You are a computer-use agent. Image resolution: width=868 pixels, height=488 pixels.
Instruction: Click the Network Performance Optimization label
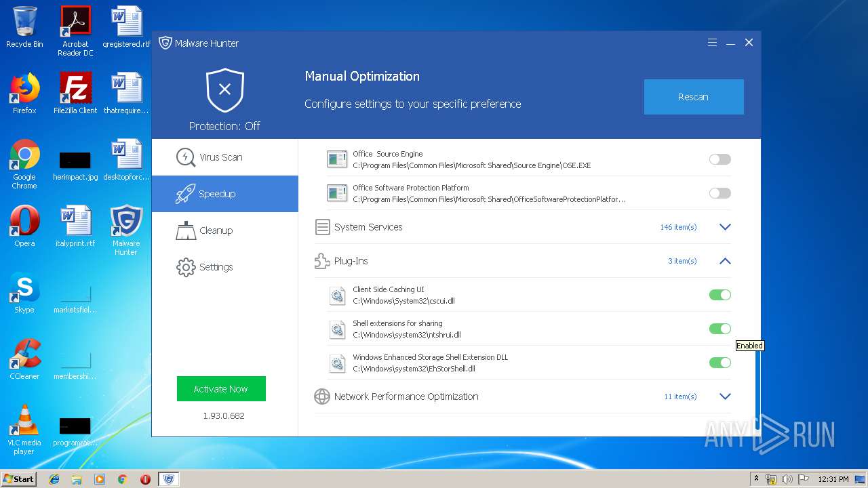406,396
